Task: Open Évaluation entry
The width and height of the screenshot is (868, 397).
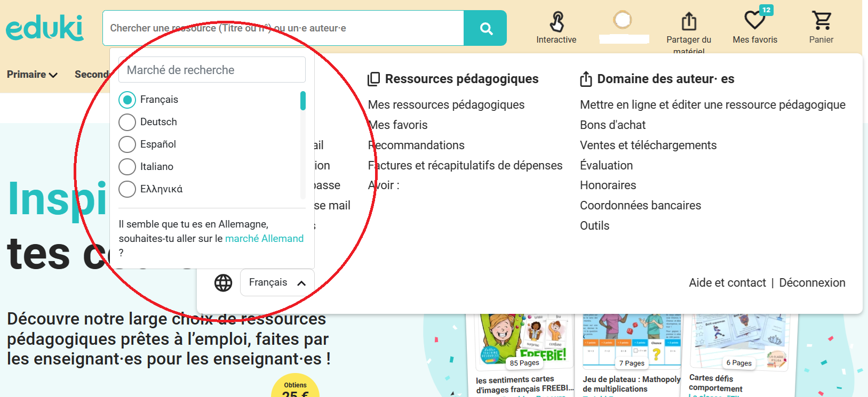Action: click(x=607, y=166)
